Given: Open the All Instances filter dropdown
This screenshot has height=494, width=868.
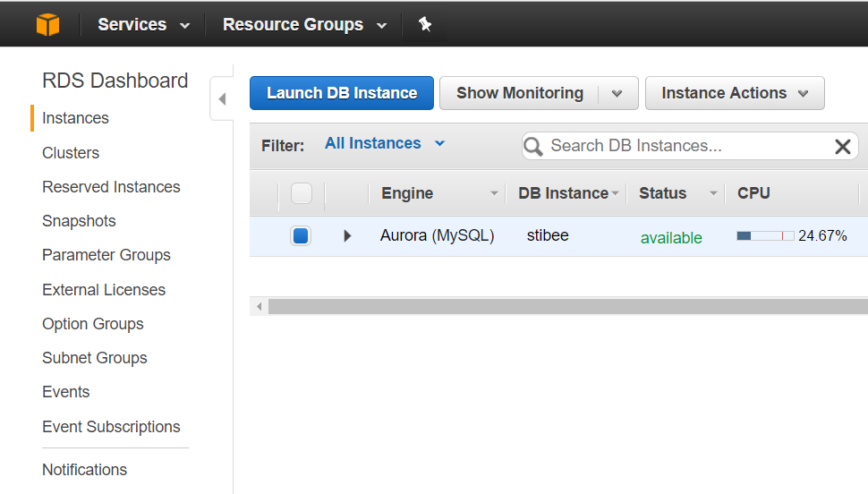Looking at the screenshot, I should click(x=385, y=143).
